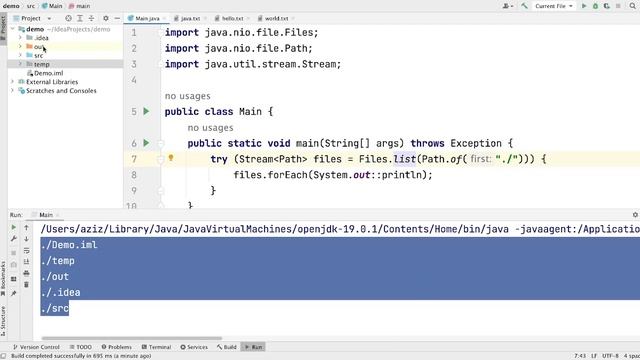Expand the src folder
640x360 pixels.
click(x=20, y=55)
